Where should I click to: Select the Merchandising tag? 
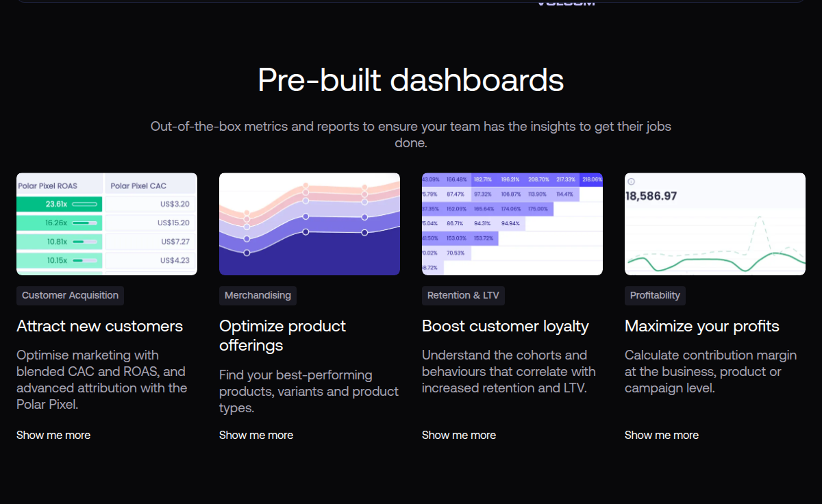point(258,296)
